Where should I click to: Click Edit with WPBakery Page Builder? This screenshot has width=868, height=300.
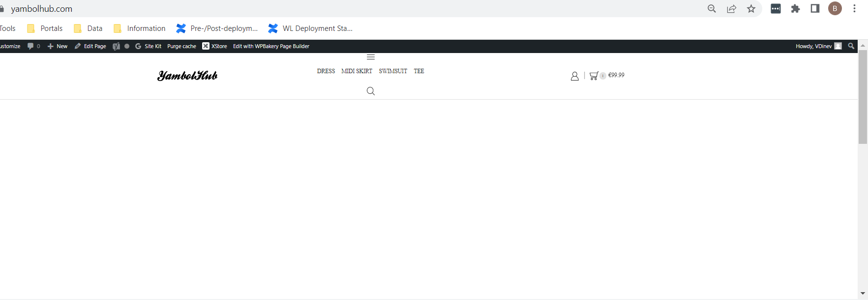click(271, 46)
